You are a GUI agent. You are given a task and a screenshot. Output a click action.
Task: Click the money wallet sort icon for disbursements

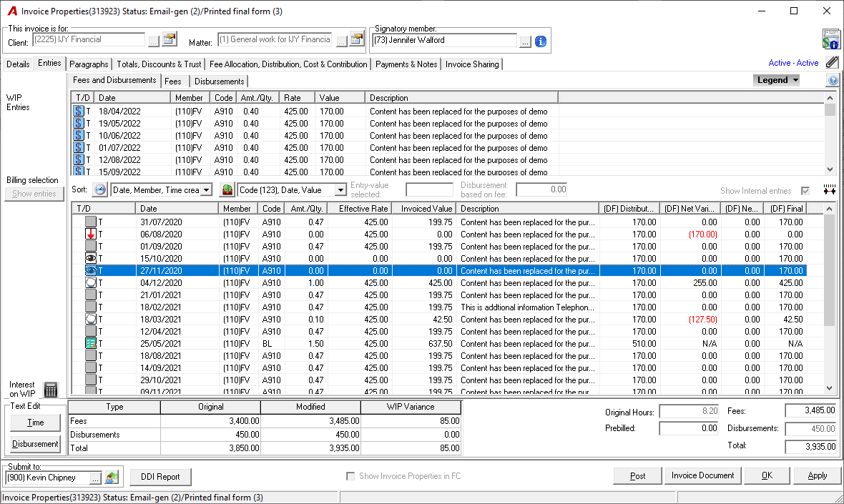tap(227, 190)
